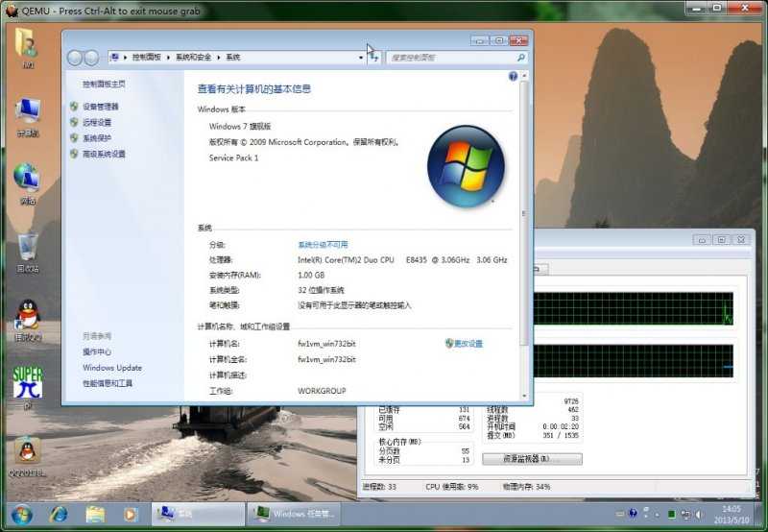
Task: Click the 1.00 GB installed memory value
Action: pyautogui.click(x=311, y=275)
